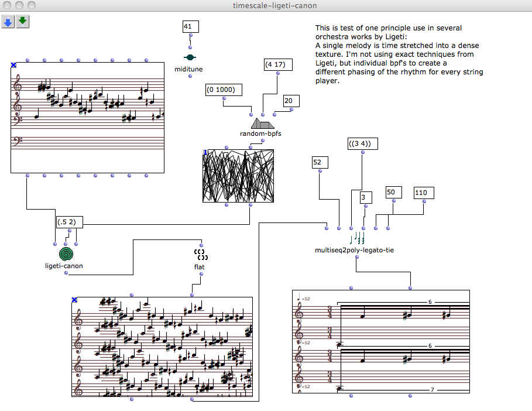Viewport: 532px width, 411px height.
Task: Click the green ligeti-canon spiral icon
Action: (67, 254)
